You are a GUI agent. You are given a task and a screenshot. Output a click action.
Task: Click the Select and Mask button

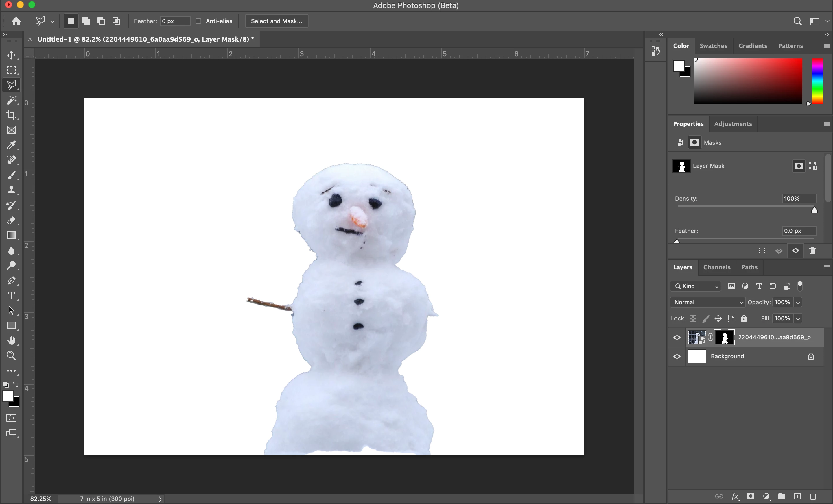[276, 21]
